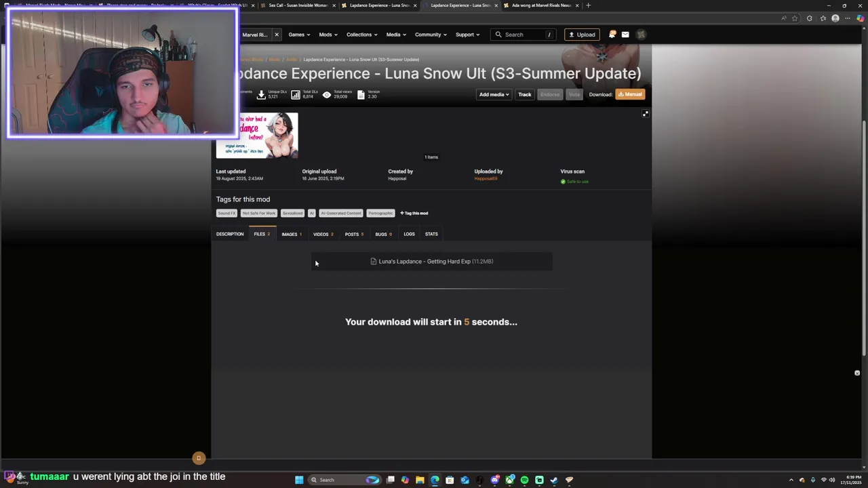Screen dimensions: 868x488
Task: Click the volume icon in system tray
Action: click(832, 480)
